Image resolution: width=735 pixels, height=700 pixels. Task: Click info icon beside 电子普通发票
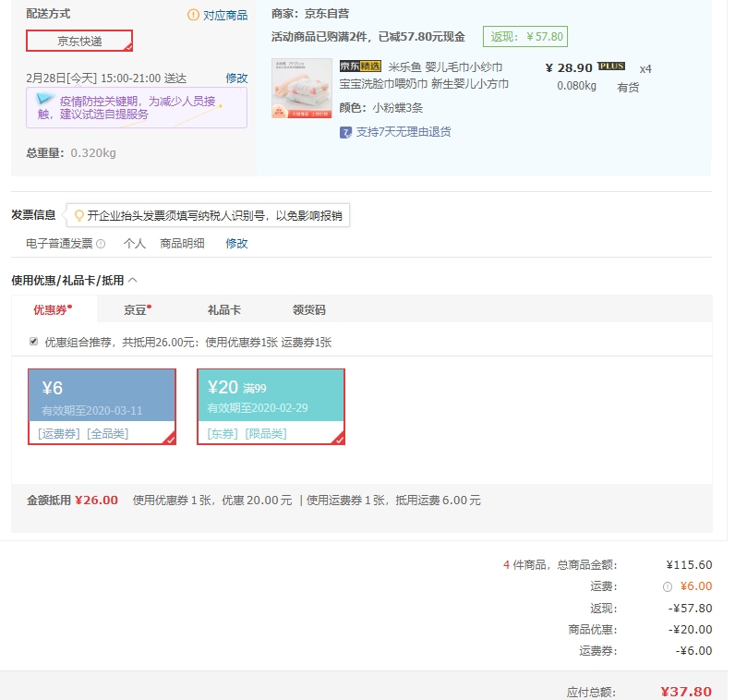click(101, 244)
